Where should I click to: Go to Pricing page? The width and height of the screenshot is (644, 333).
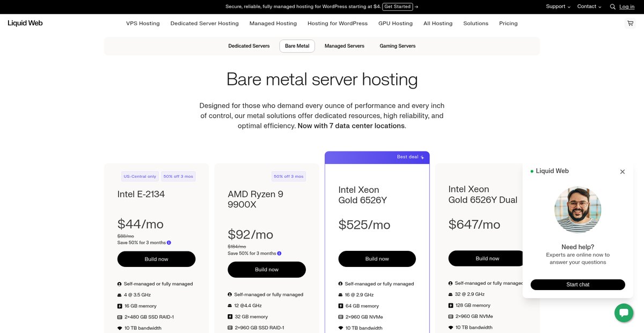[x=508, y=24]
